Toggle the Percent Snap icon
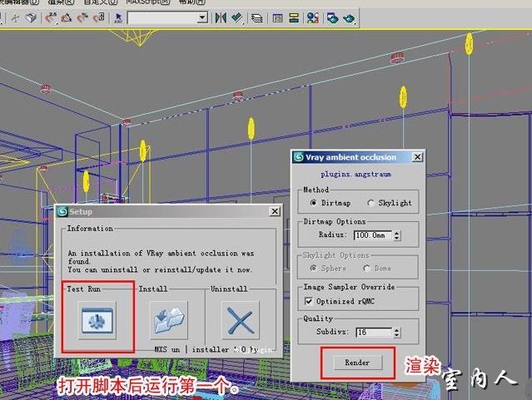 (82, 17)
